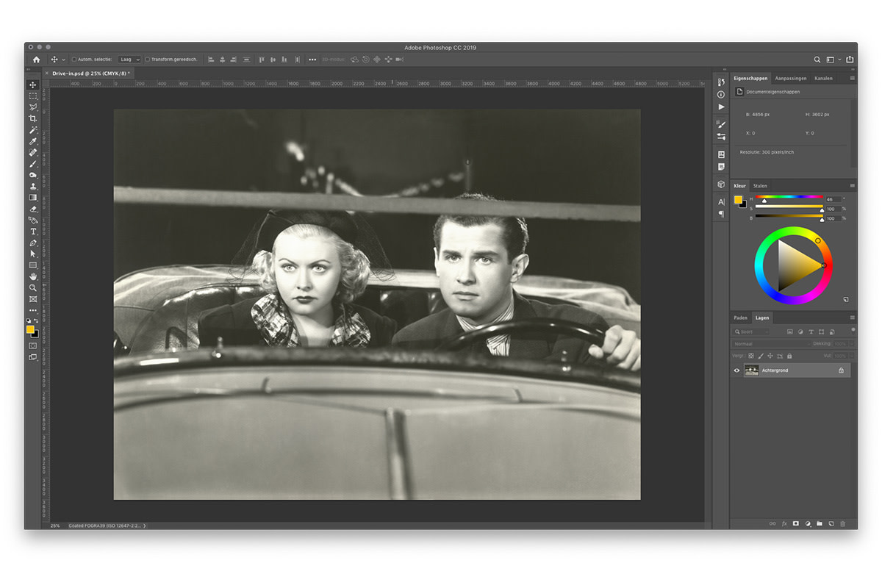
Task: Open Lagen panel flyout menu
Action: coord(853,318)
